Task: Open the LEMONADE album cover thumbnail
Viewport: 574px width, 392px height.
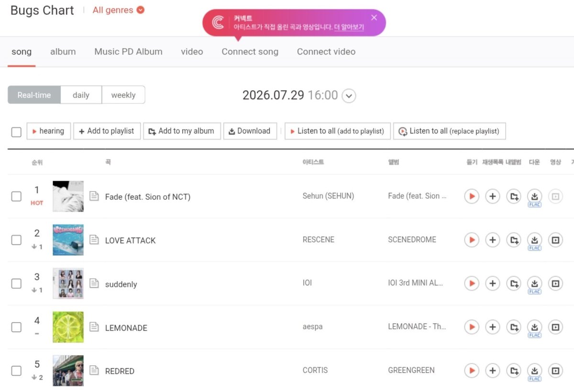Action: point(68,327)
